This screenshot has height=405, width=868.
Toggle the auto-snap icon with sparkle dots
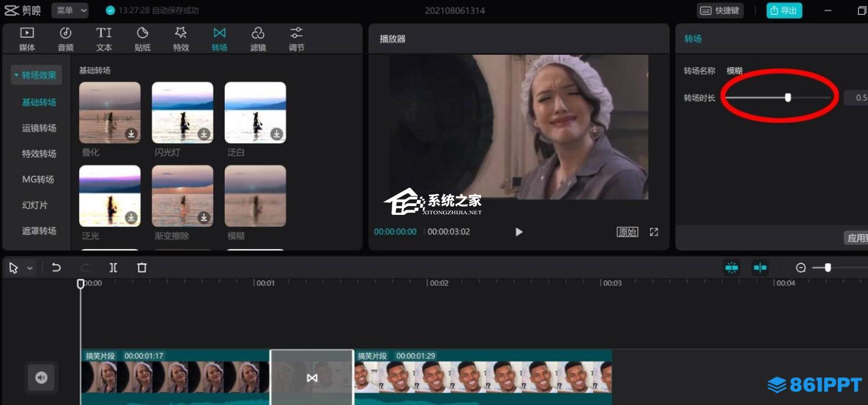(732, 267)
